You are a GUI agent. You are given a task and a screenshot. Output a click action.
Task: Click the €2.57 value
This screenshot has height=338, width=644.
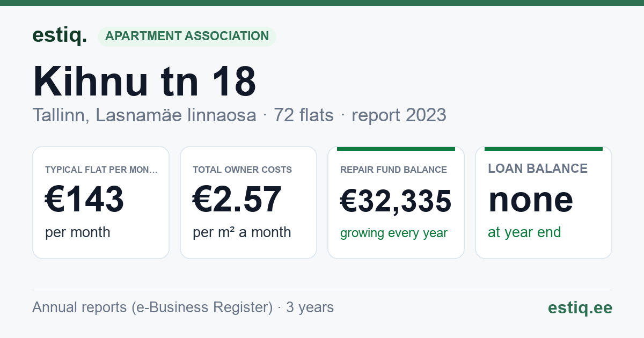[237, 199]
